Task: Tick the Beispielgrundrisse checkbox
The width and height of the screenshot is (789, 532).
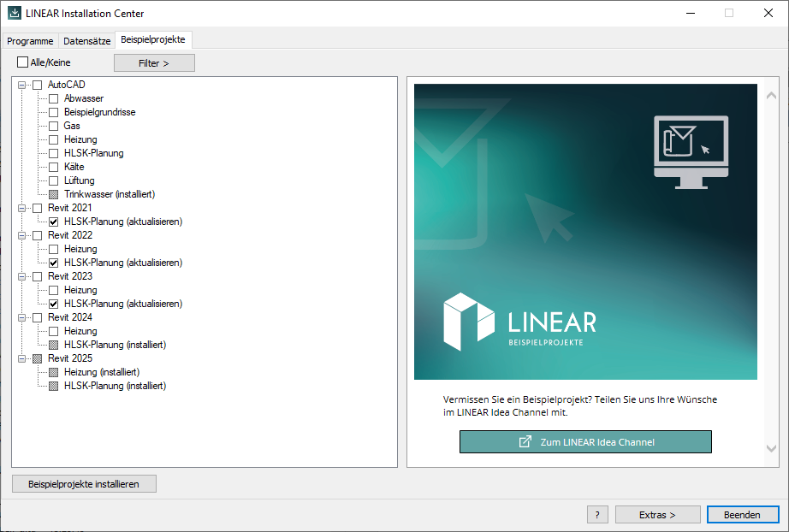Action: [x=53, y=112]
